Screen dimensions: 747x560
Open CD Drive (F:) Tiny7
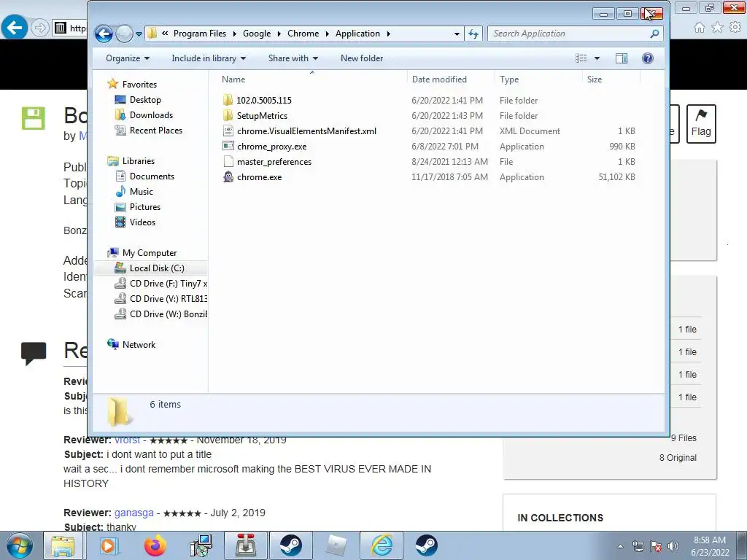click(x=169, y=284)
